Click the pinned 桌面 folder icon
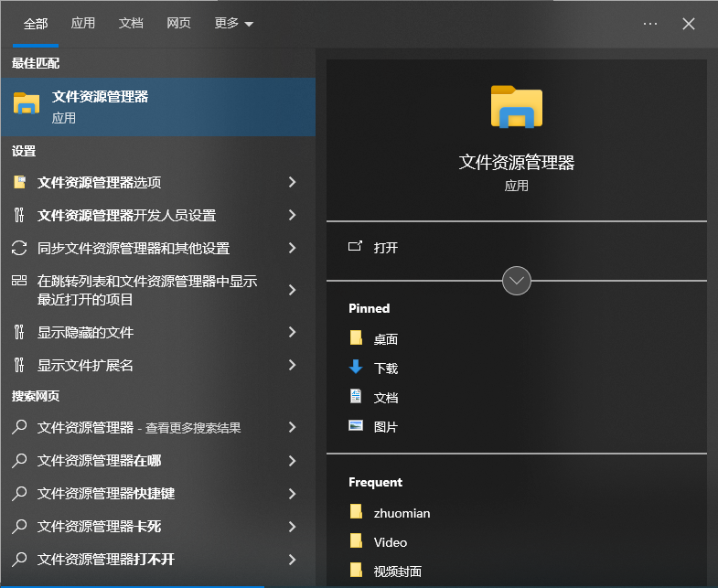This screenshot has width=718, height=588. coord(356,338)
